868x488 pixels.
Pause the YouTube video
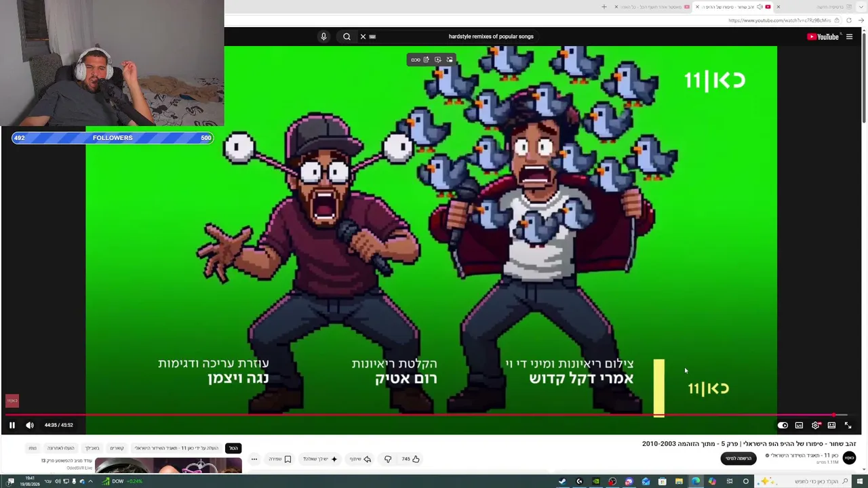12,425
